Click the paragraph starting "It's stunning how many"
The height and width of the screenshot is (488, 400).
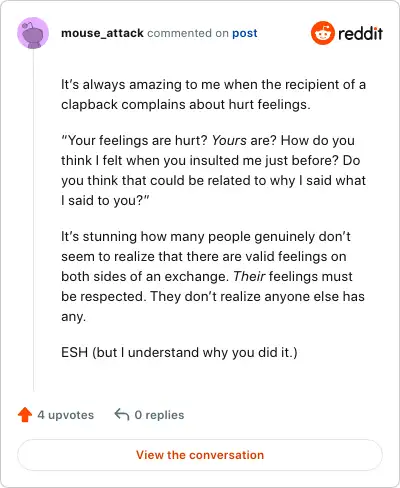pos(213,276)
